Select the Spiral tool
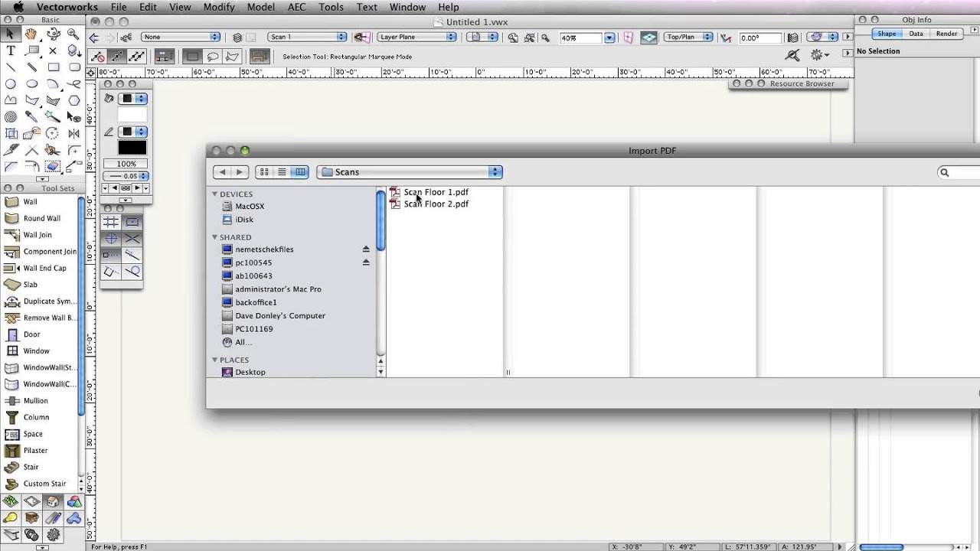 click(11, 117)
